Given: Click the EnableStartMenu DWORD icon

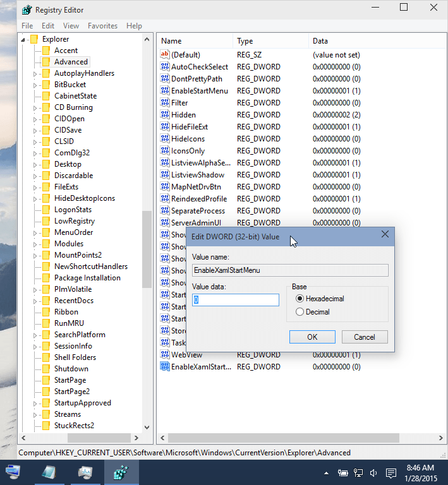Looking at the screenshot, I should pos(165,91).
